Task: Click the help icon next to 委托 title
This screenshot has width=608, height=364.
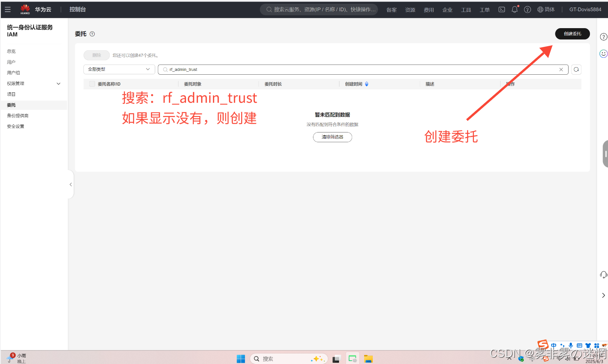Action: (92, 34)
